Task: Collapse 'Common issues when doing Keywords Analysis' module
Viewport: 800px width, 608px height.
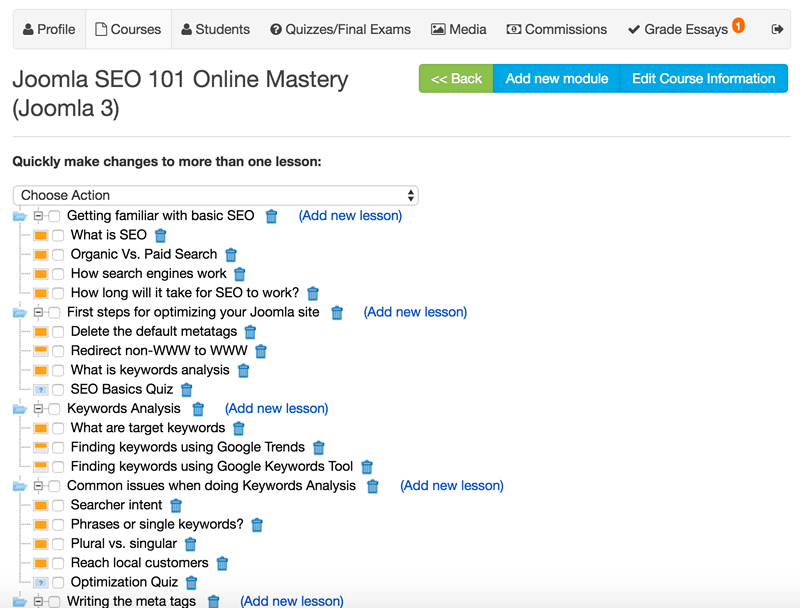Action: [x=38, y=486]
